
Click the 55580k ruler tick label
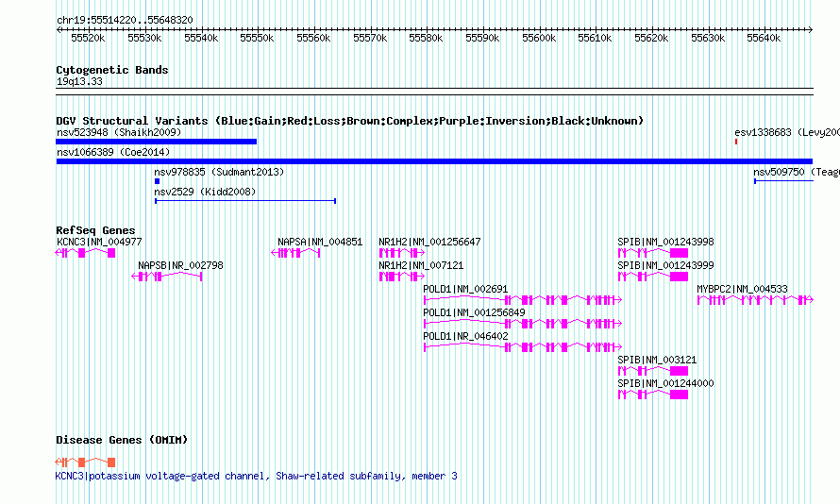tap(426, 38)
